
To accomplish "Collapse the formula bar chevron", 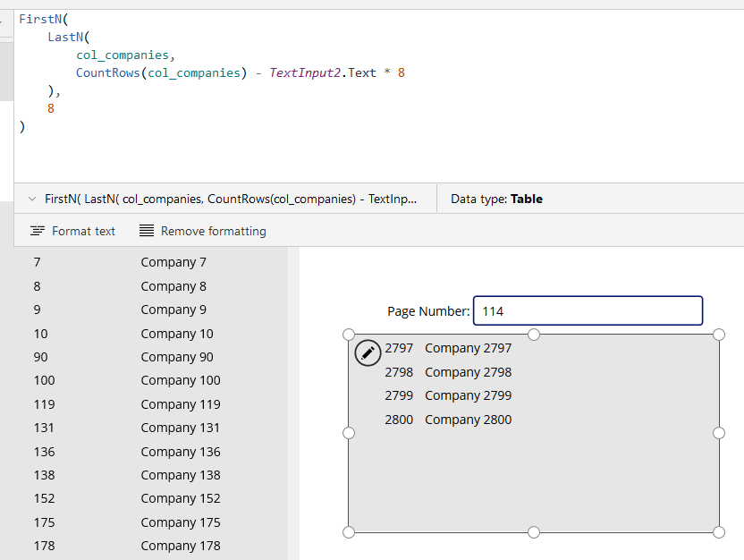I will click(32, 199).
